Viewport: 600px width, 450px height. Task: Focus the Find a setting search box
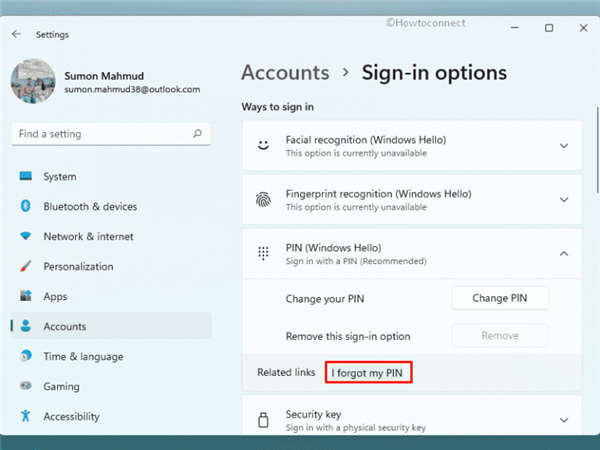point(100,134)
